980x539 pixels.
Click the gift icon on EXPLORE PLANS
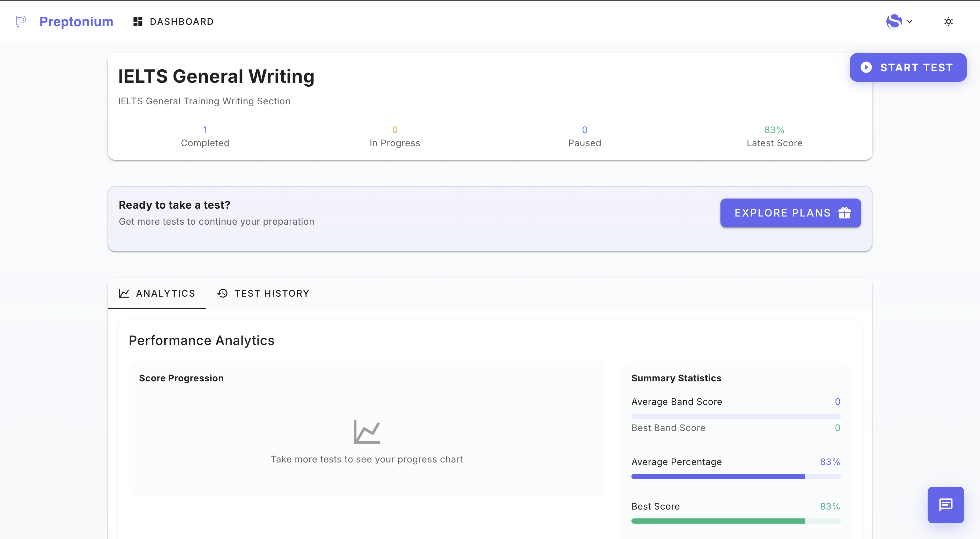844,213
